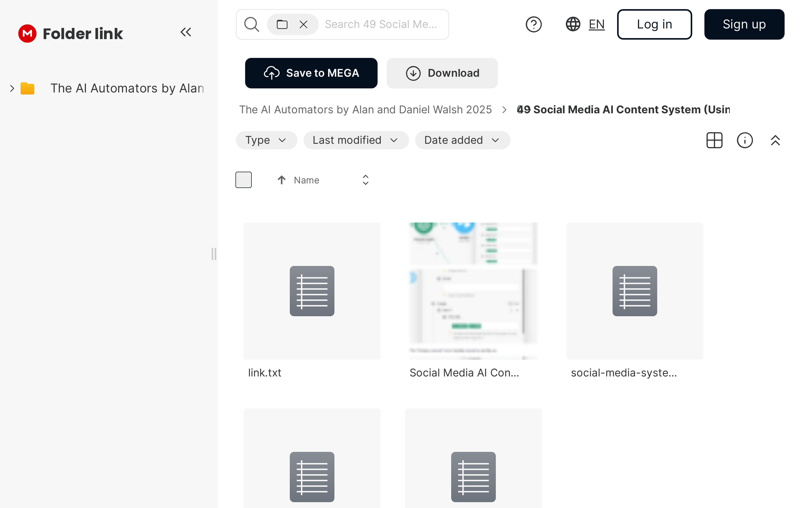Collapse header with double up chevron

(775, 140)
